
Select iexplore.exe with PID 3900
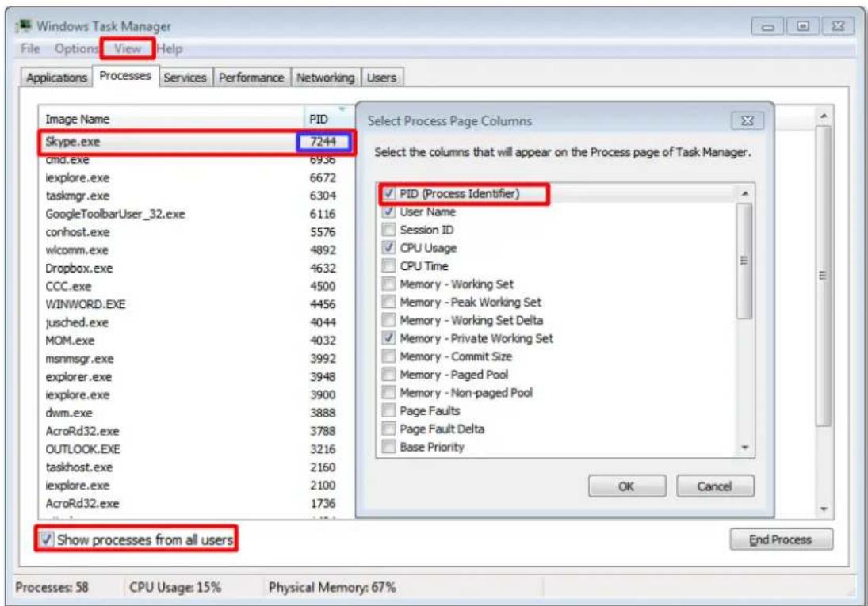click(x=197, y=394)
